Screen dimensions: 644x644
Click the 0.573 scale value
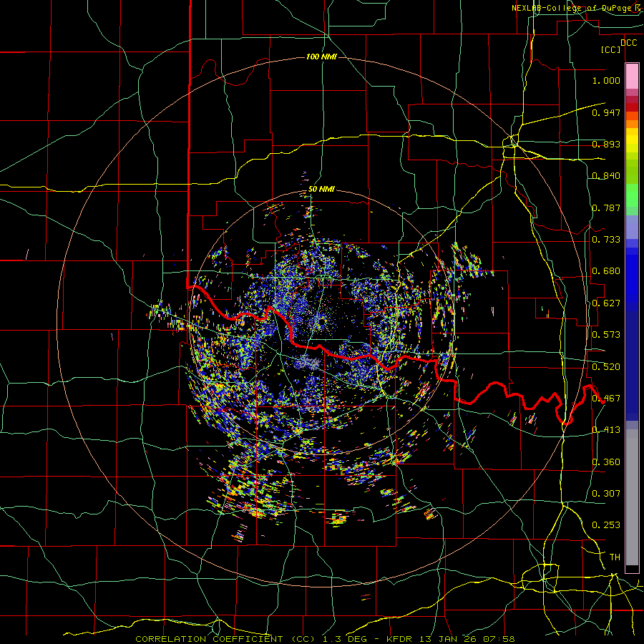pos(606,335)
